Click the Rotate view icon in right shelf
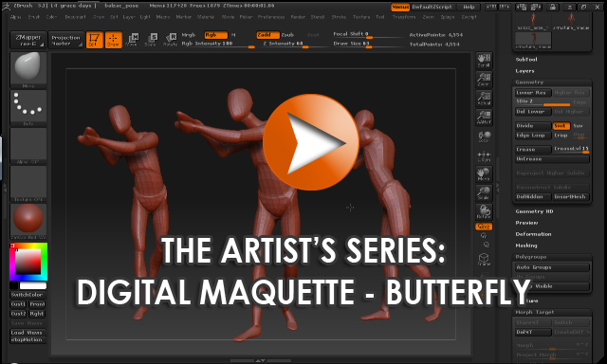 click(484, 212)
